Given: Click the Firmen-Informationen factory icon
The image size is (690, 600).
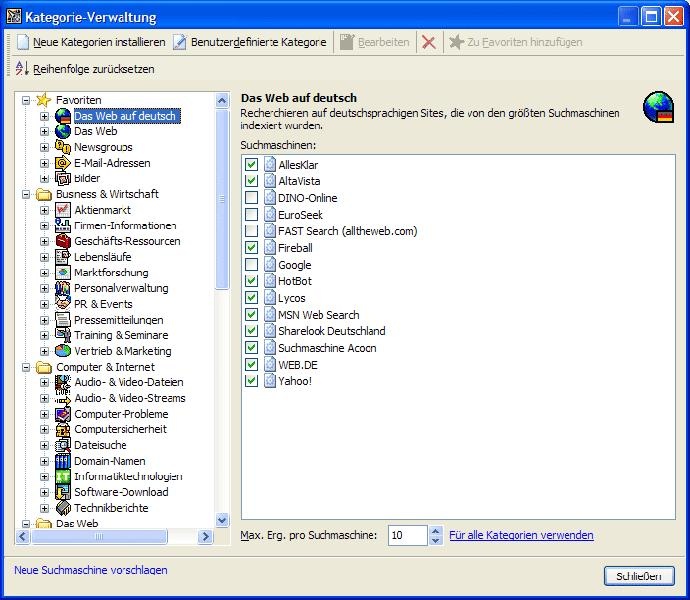Looking at the screenshot, I should (x=63, y=225).
